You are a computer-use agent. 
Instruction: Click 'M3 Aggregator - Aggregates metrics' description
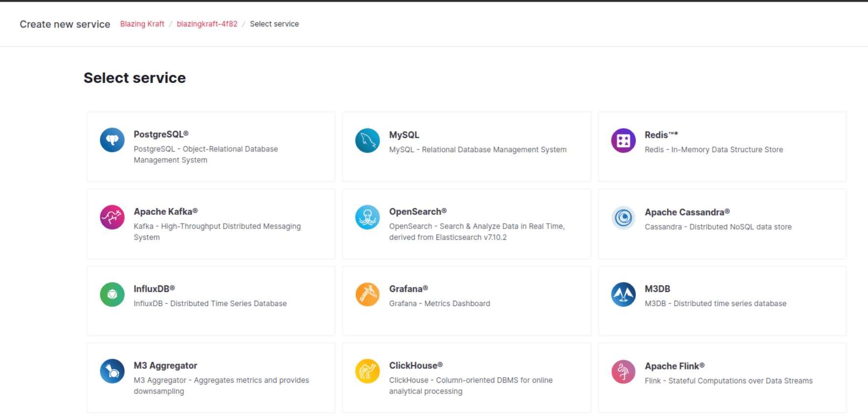[221, 386]
